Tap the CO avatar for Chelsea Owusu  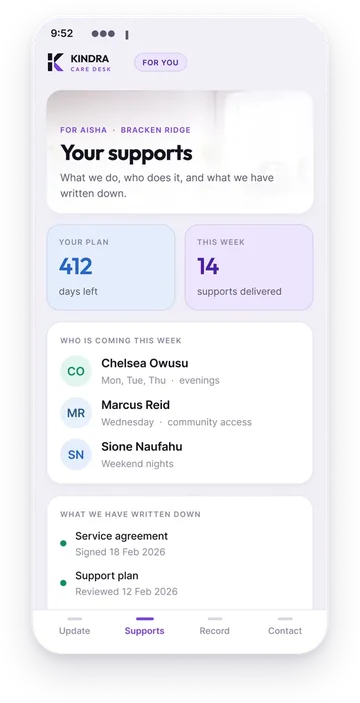(x=76, y=371)
